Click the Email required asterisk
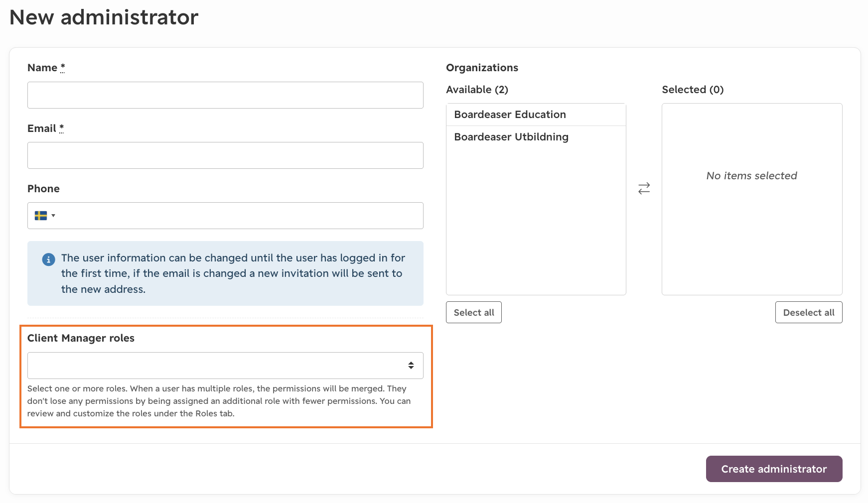This screenshot has width=868, height=503. click(62, 128)
